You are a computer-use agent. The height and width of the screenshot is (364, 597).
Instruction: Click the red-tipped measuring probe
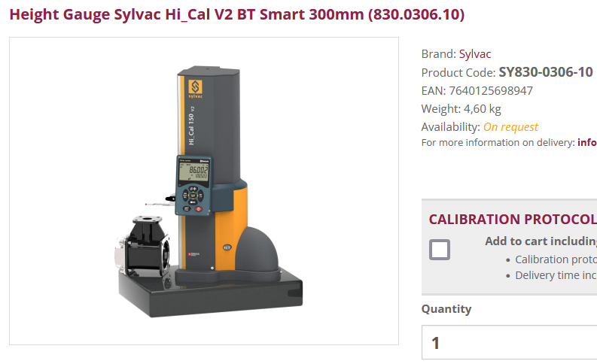(x=158, y=204)
